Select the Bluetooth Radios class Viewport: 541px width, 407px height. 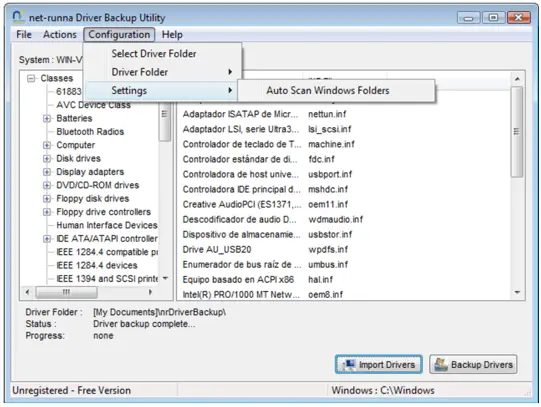coord(90,132)
